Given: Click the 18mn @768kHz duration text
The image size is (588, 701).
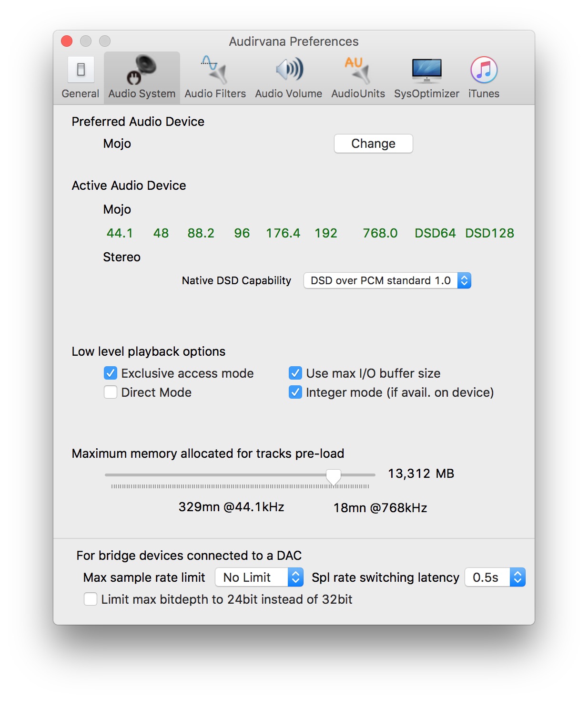Looking at the screenshot, I should point(380,508).
